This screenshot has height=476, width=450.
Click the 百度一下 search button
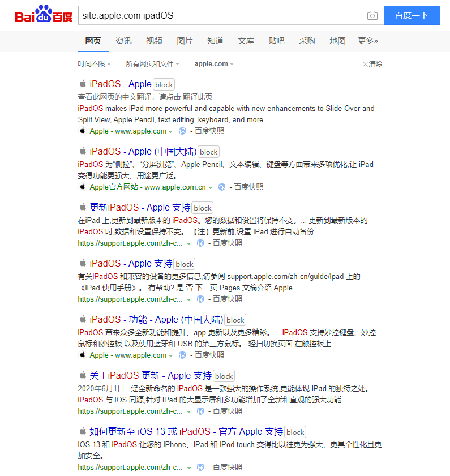point(412,15)
